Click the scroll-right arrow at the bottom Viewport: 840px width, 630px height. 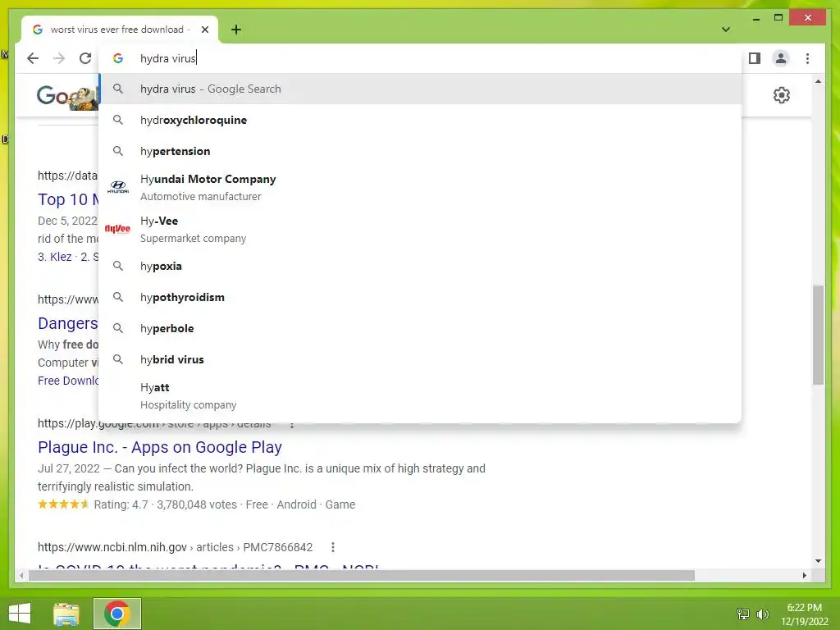coord(804,576)
